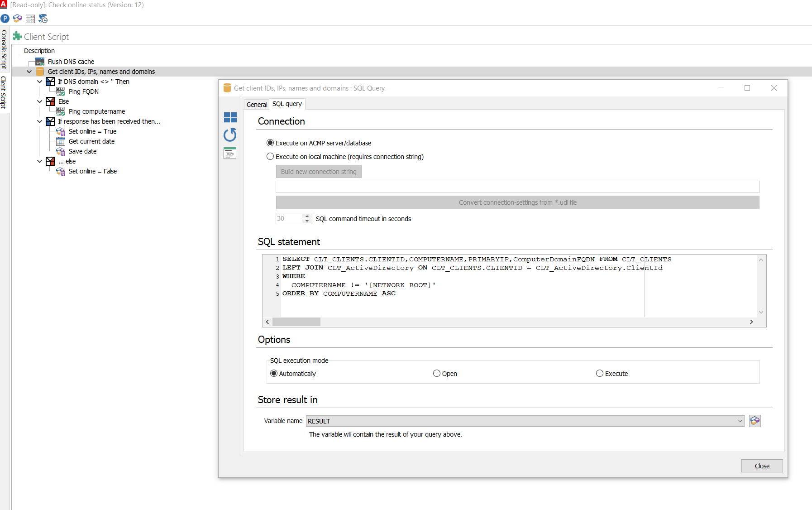Click the server list toolbar icon
Screen dimensions: 812x510
click(x=30, y=19)
